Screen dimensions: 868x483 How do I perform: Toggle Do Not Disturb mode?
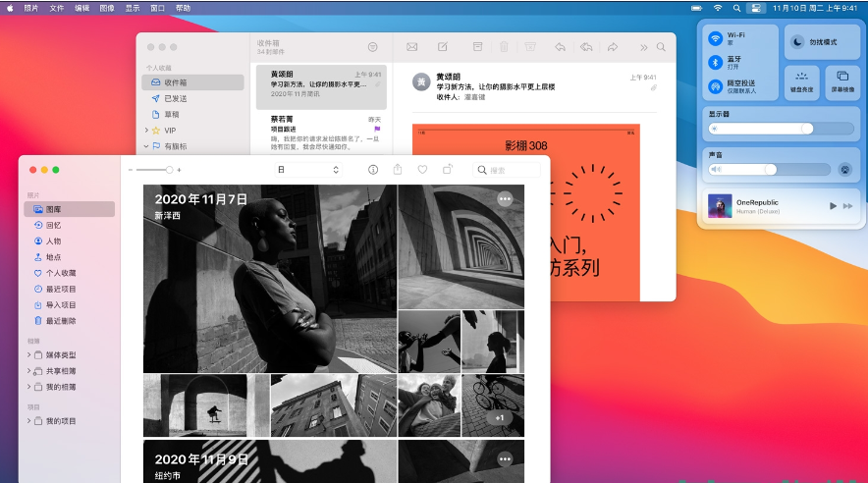coord(822,42)
